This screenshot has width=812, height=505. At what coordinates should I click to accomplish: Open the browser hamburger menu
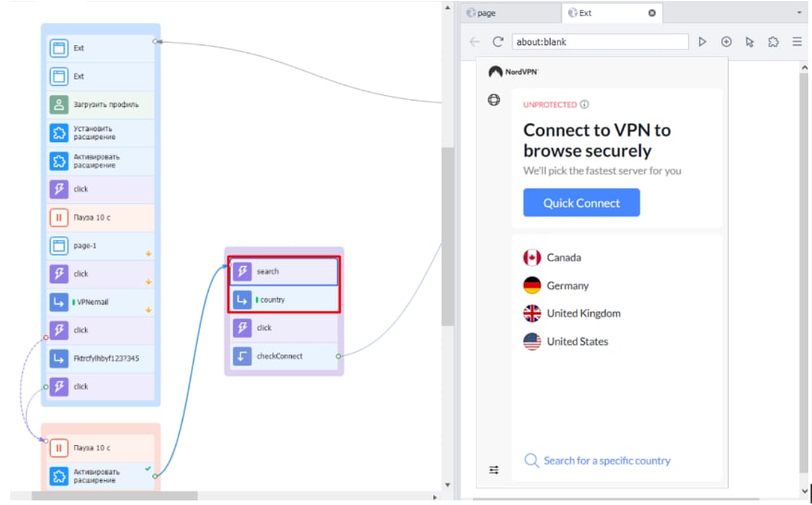point(796,42)
